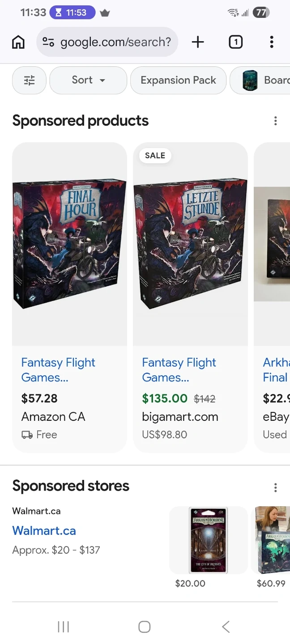The width and height of the screenshot is (290, 644).
Task: Open the Walmart.ca store link
Action: click(x=44, y=531)
